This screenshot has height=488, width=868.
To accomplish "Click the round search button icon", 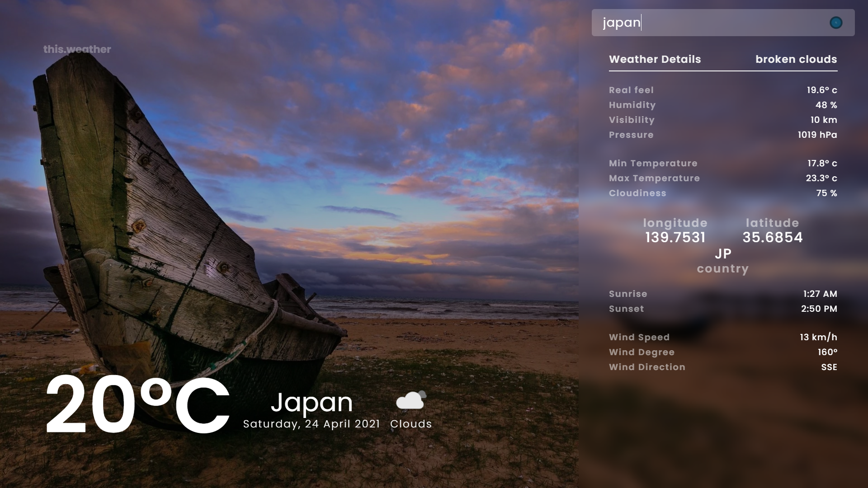I will coord(836,23).
